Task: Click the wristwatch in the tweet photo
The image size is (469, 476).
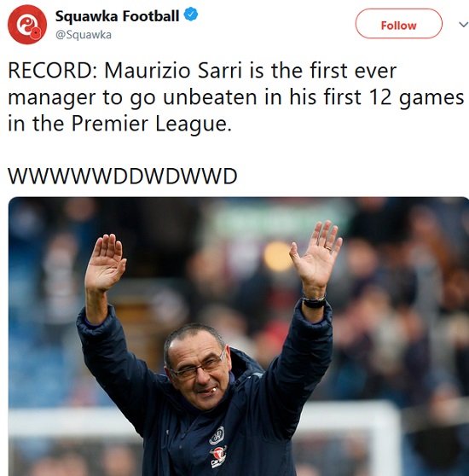Action: click(x=314, y=301)
